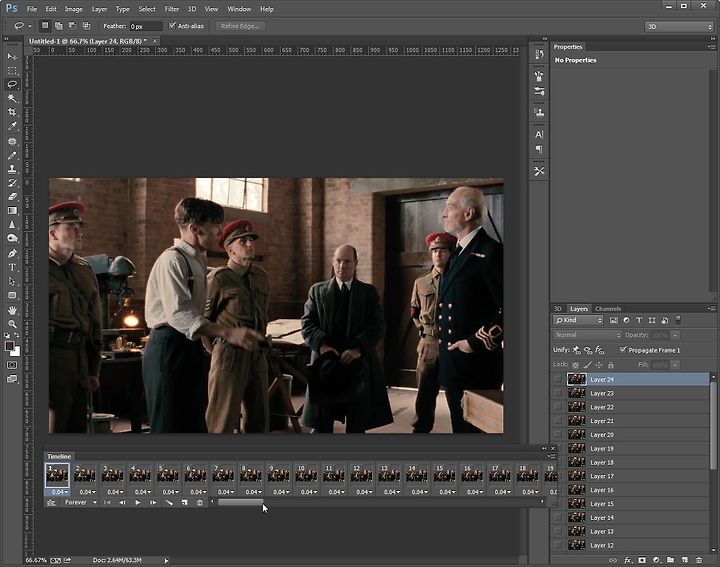
Task: Toggle Quick Mask mode icon
Action: [12, 365]
